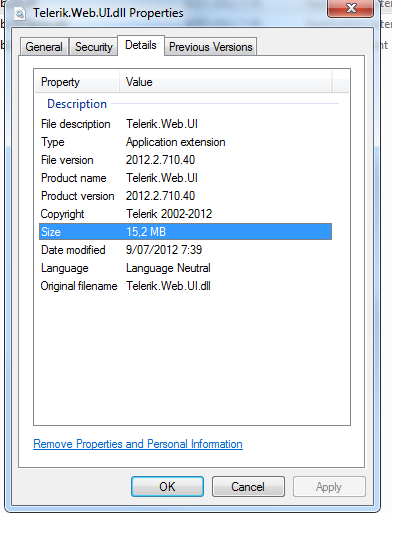
Task: Click the Value column header
Action: pos(226,82)
